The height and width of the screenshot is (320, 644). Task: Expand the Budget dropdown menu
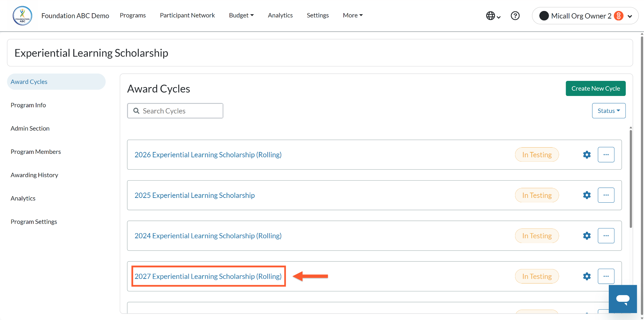(241, 15)
